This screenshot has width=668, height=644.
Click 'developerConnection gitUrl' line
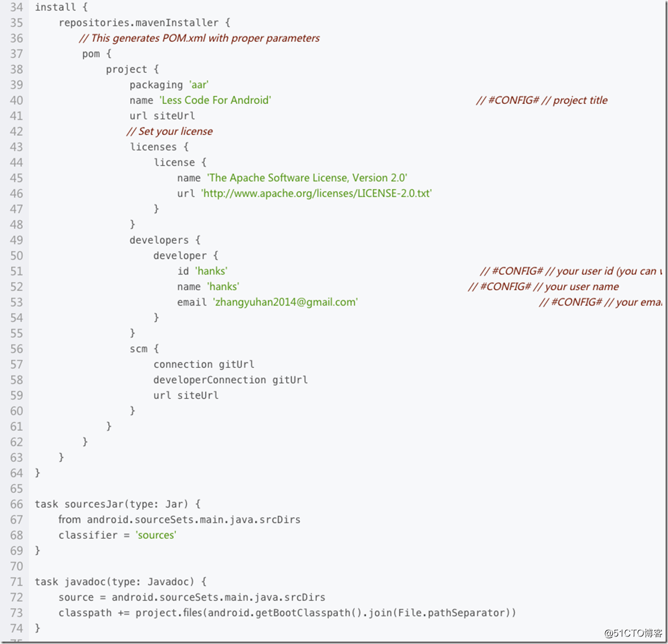(x=230, y=380)
